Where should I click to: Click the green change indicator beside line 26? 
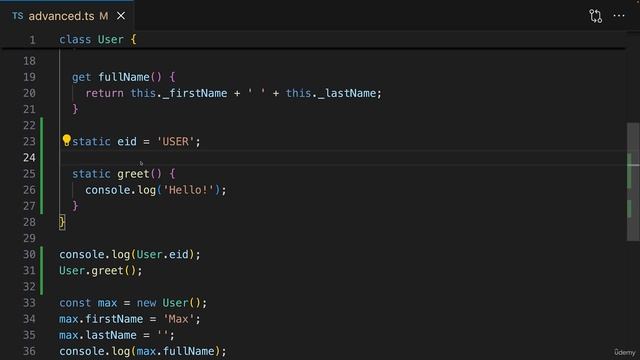coord(42,190)
